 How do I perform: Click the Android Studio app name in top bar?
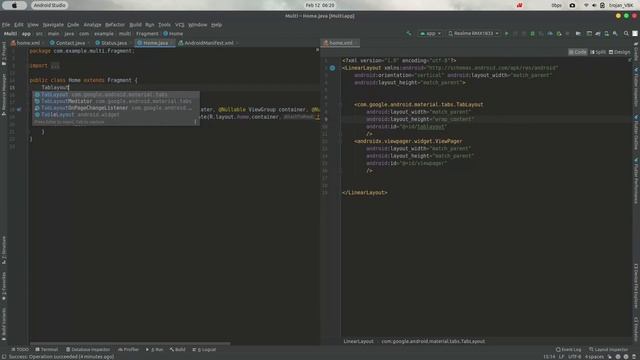50,5
